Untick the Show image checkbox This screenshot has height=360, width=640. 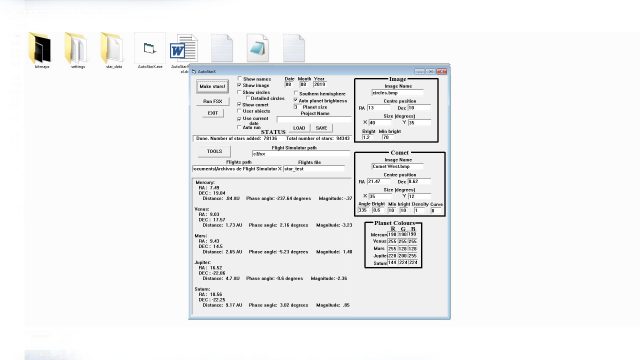click(x=240, y=85)
